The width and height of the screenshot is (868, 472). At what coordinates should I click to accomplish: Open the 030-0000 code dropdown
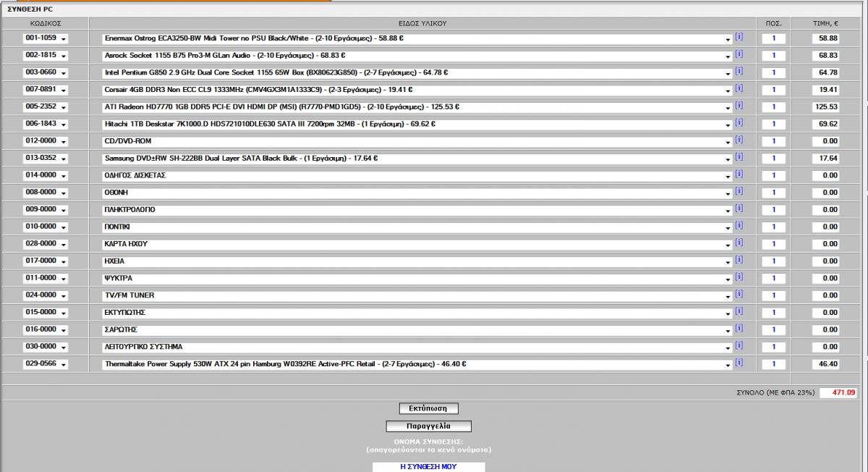coord(45,347)
